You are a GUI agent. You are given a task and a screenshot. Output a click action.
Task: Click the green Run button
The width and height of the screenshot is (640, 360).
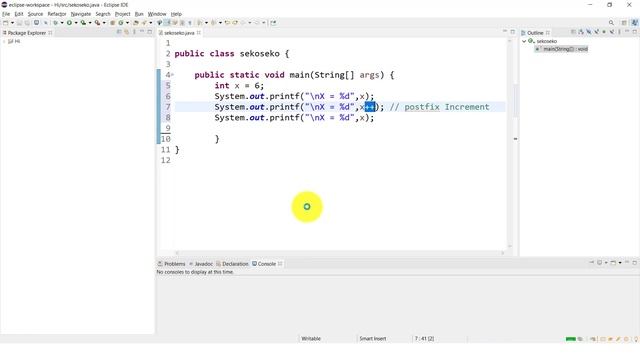[69, 23]
